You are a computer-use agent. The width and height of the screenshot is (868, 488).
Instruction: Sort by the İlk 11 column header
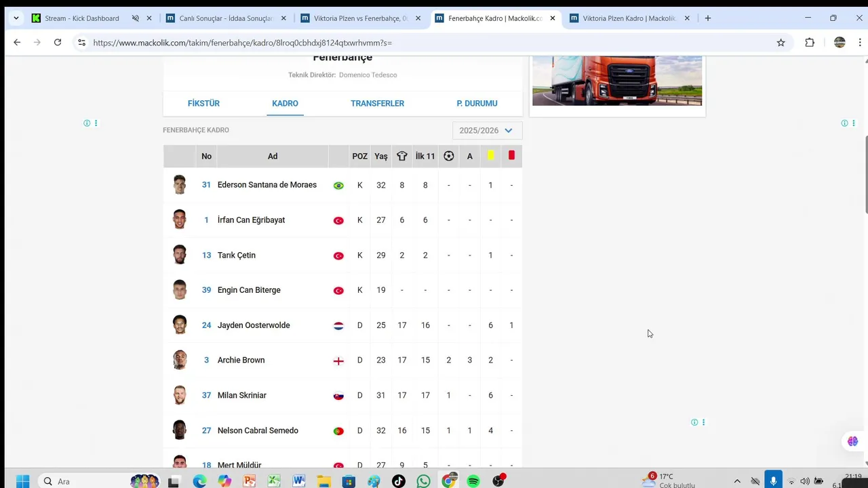425,156
